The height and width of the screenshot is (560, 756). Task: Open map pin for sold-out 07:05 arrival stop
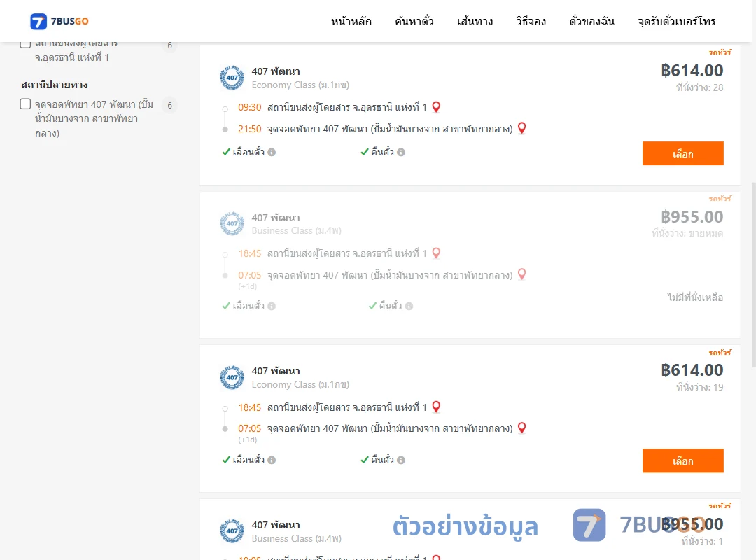pyautogui.click(x=521, y=274)
